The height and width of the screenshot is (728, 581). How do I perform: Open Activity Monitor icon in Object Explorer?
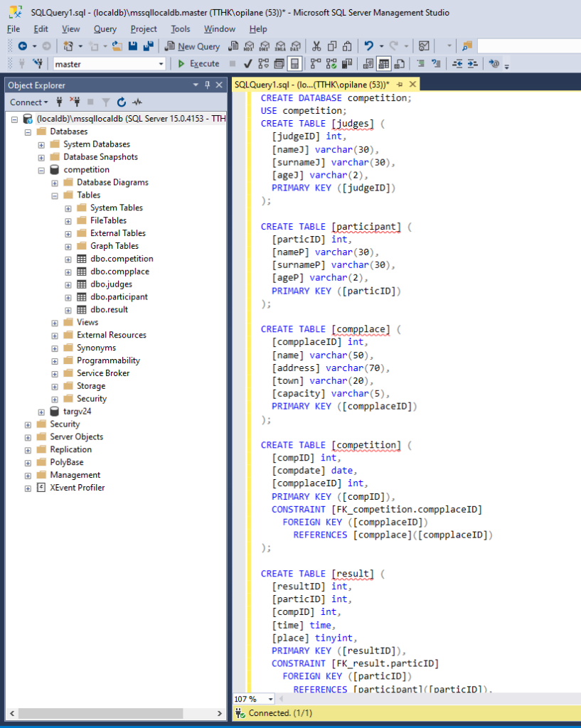(137, 102)
